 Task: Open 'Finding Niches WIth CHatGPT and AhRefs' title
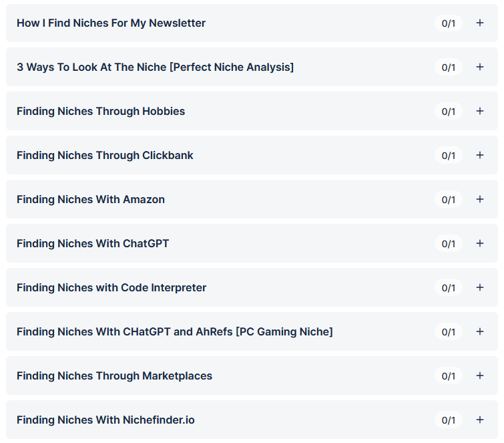[174, 331]
